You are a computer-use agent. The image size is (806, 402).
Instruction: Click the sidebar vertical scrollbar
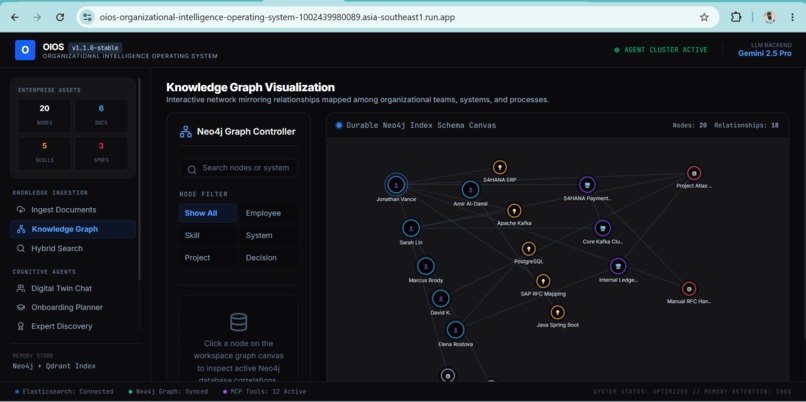point(138,179)
